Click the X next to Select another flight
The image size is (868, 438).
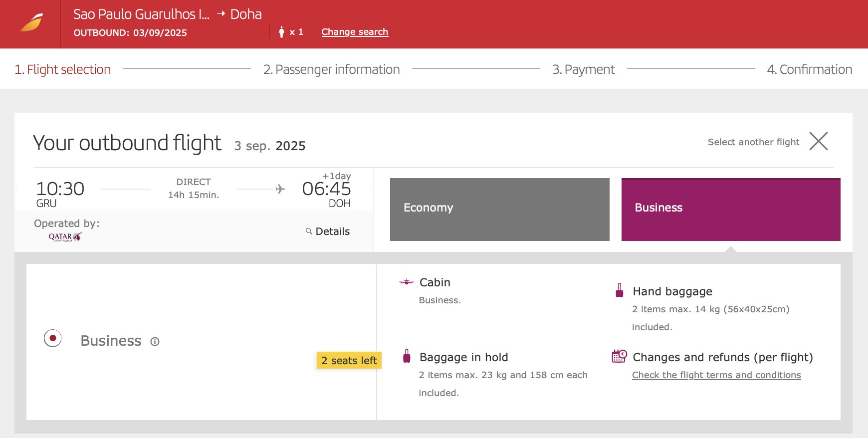[818, 141]
